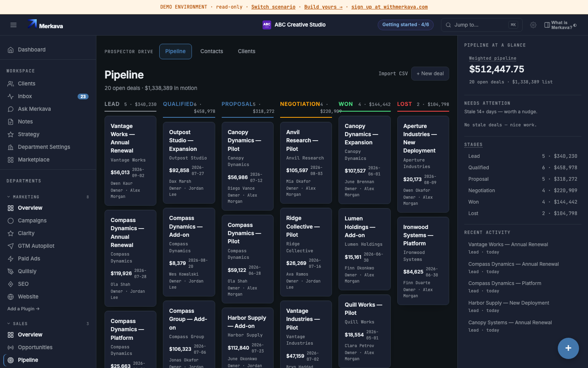Open the Lumen Holdings Add-on deal card

365,249
